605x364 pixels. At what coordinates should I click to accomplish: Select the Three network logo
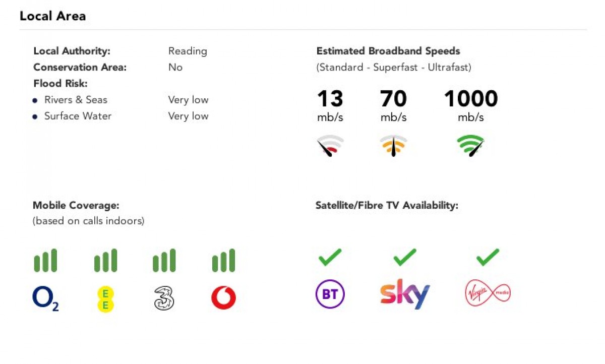[x=164, y=298]
